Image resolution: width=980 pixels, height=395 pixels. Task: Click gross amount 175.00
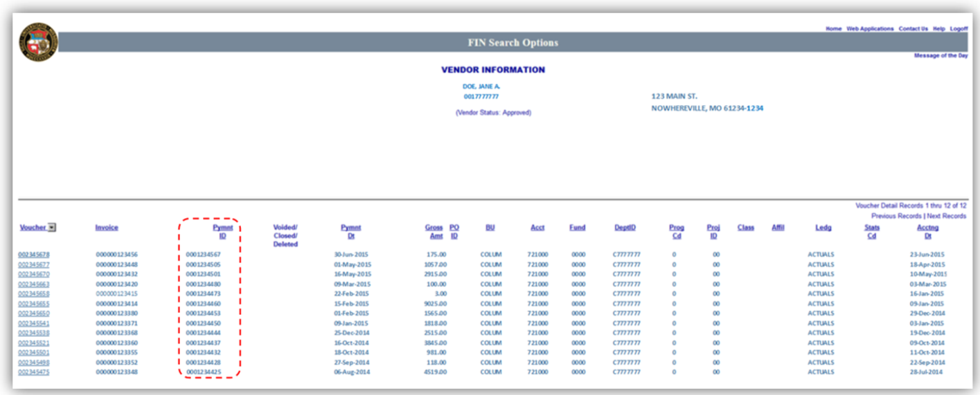[x=436, y=255]
